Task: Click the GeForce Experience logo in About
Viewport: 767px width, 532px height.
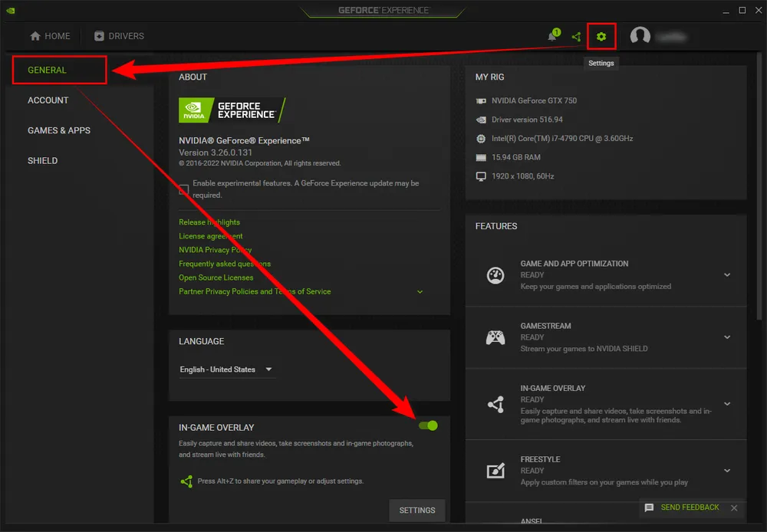Action: click(x=232, y=110)
